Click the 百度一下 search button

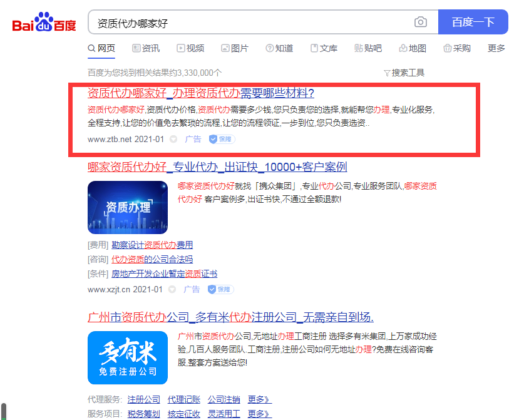[x=473, y=23]
